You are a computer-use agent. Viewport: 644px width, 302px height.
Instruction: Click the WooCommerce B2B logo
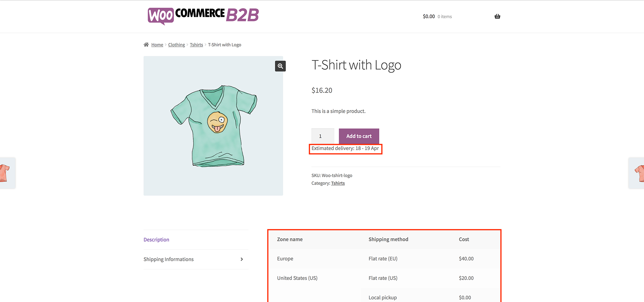coord(203,16)
